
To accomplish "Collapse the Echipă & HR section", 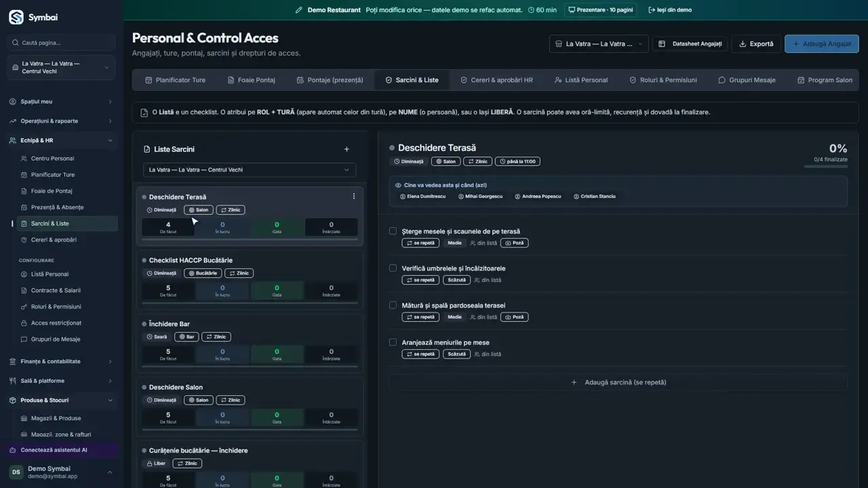I will pos(62,140).
